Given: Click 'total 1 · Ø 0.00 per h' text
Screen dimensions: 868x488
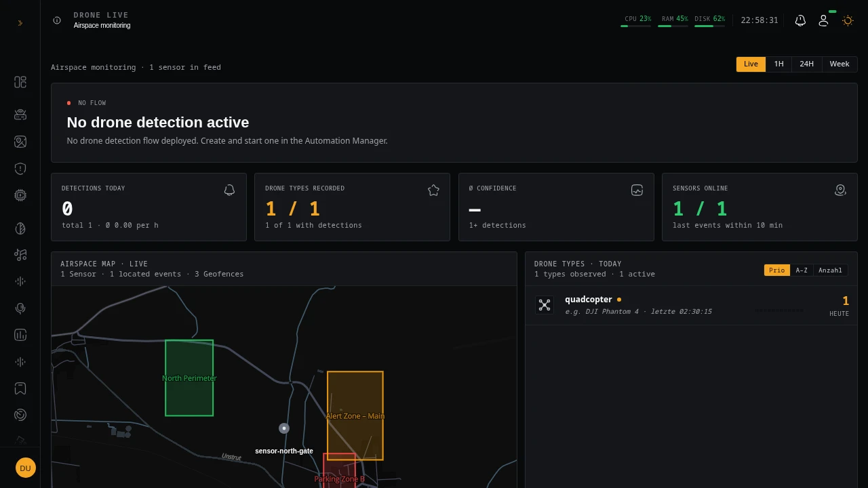Looking at the screenshot, I should coord(110,225).
